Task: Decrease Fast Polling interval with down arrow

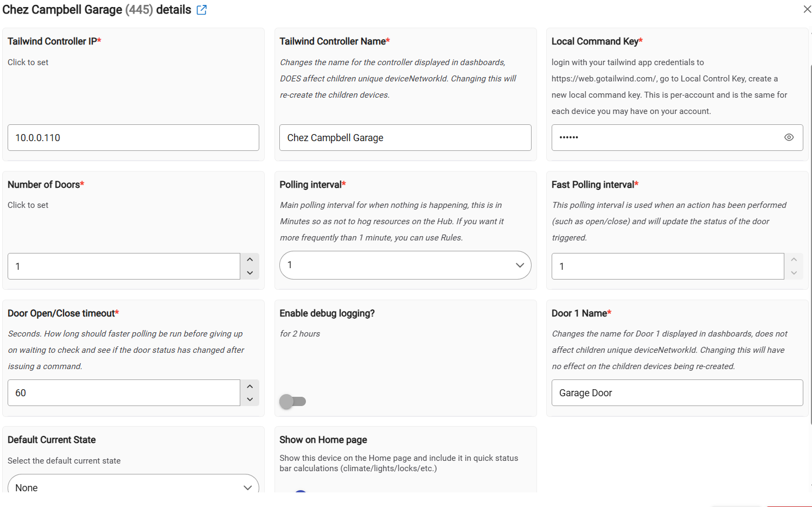Action: click(x=794, y=273)
